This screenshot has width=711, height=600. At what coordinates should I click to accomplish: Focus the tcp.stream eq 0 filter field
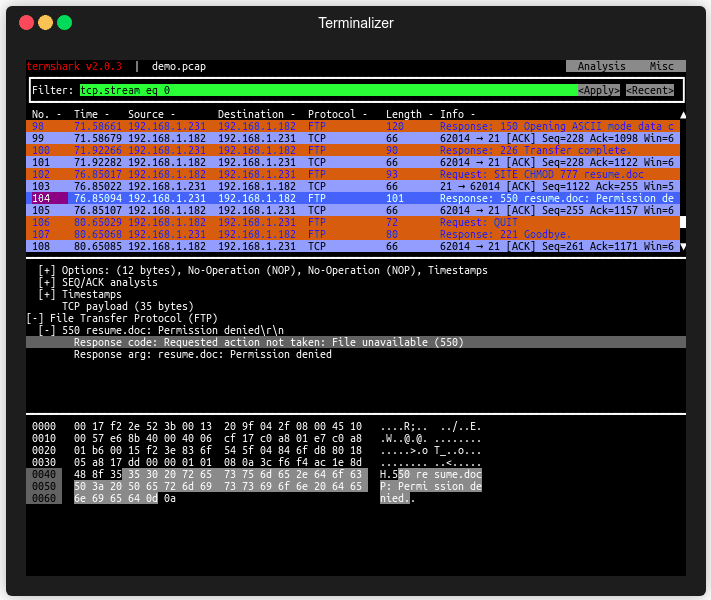tap(329, 90)
